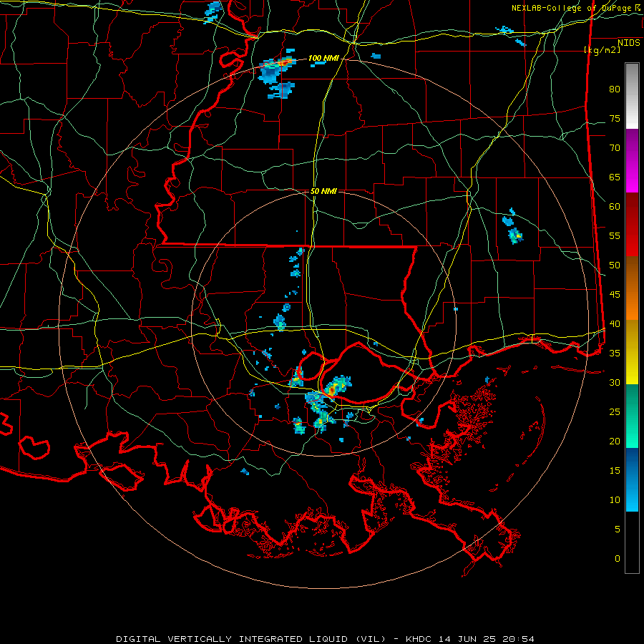Click the 80 value on scale

(615, 89)
